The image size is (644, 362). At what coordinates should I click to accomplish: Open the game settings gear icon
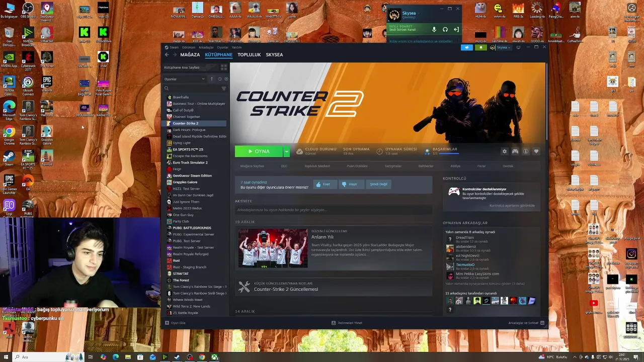[505, 151]
